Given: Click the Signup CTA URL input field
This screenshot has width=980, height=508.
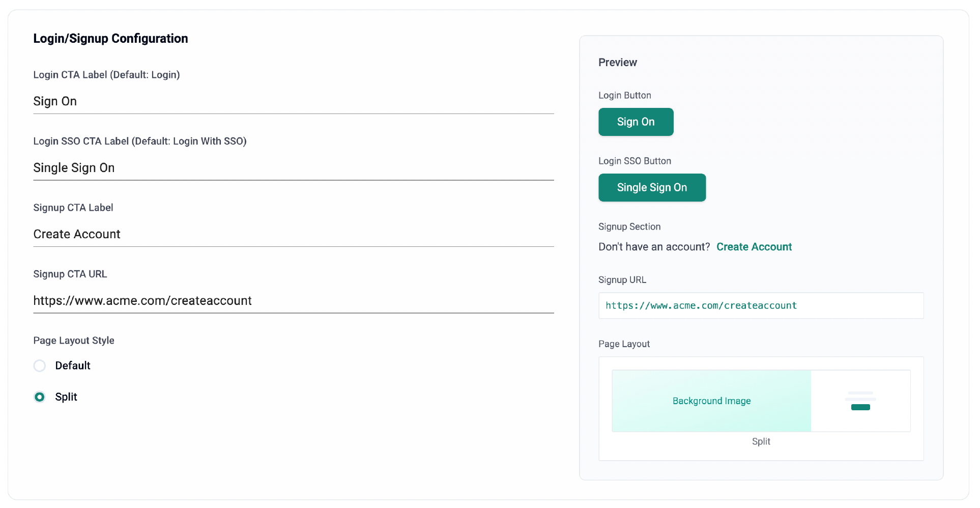Looking at the screenshot, I should click(x=294, y=301).
